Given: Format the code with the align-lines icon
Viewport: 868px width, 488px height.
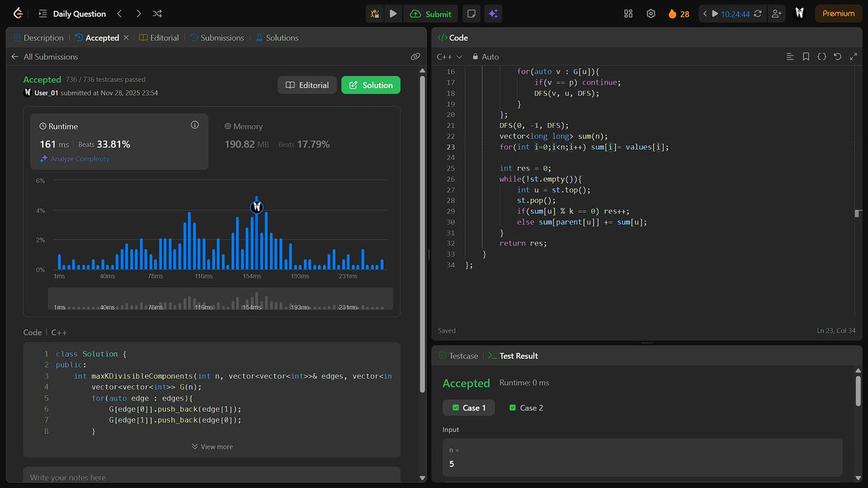Looking at the screenshot, I should click(x=789, y=56).
